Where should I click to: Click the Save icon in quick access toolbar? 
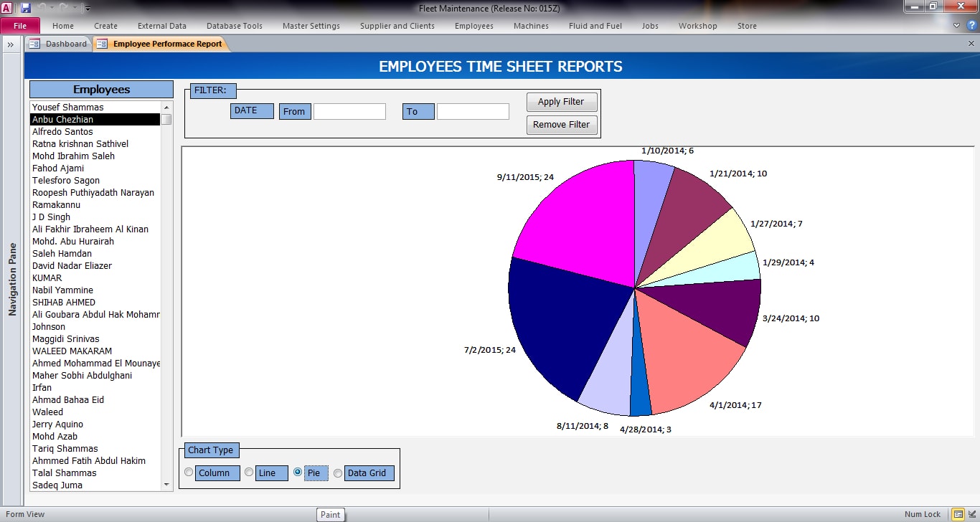[x=26, y=8]
